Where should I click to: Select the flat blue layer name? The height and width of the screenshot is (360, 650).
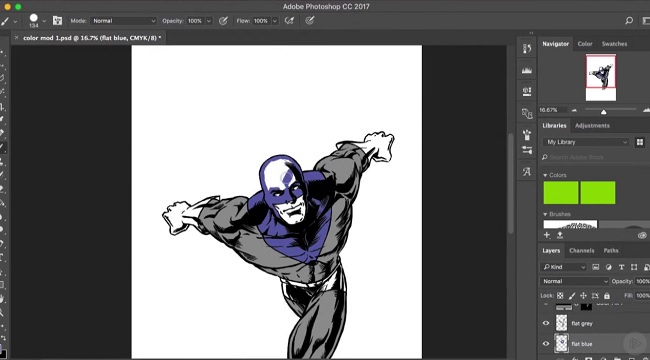point(582,344)
